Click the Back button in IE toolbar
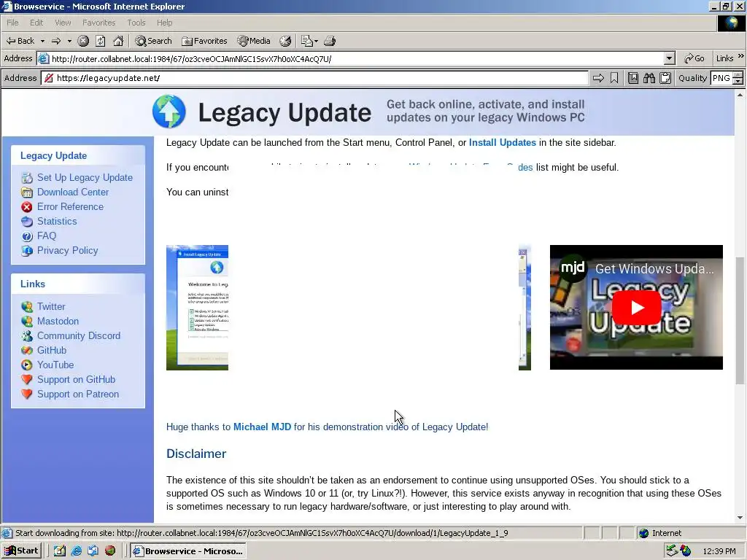747x560 pixels. click(x=20, y=41)
